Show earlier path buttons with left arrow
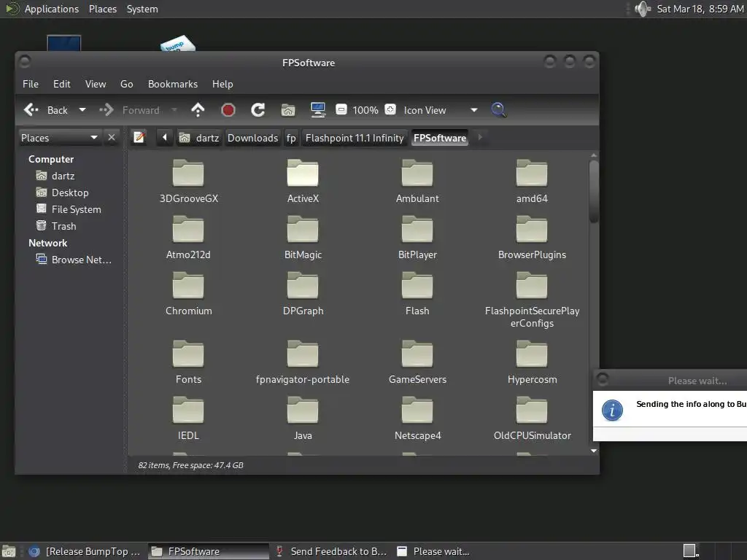Screen dimensions: 747x560 (165, 138)
